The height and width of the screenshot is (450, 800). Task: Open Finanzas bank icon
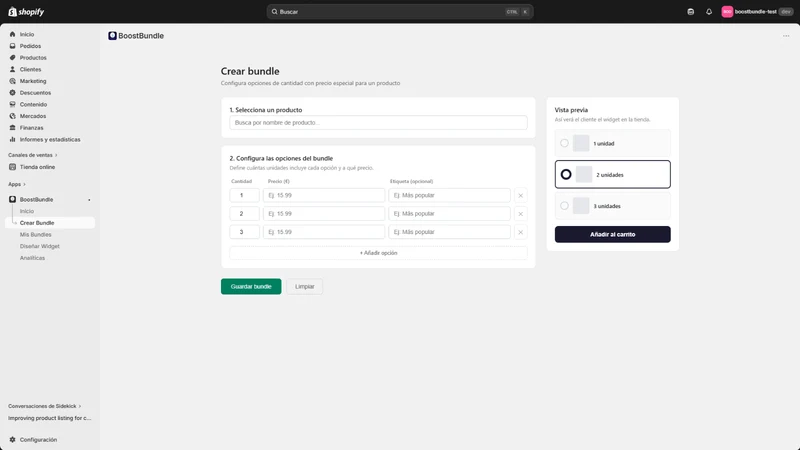[x=12, y=128]
